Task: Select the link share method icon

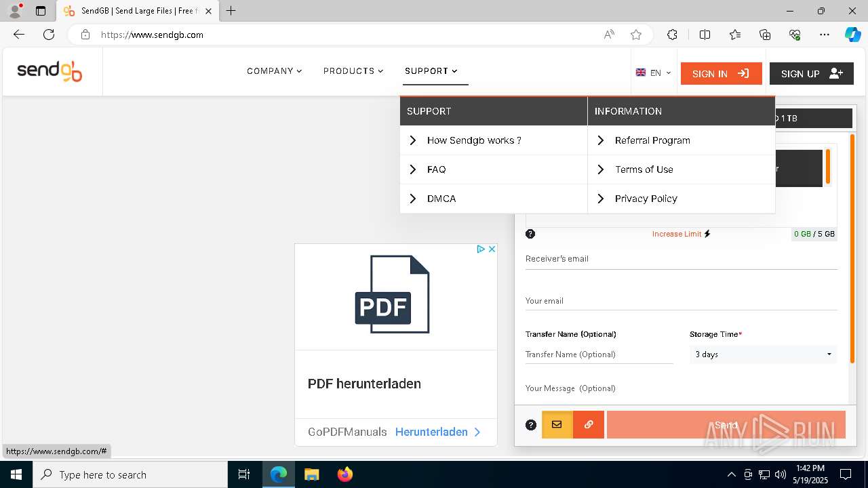Action: click(589, 424)
